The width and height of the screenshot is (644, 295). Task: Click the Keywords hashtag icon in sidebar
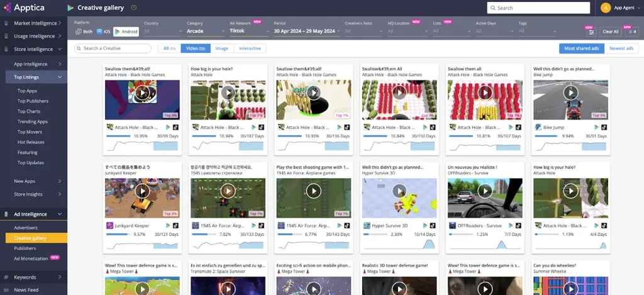point(7,277)
